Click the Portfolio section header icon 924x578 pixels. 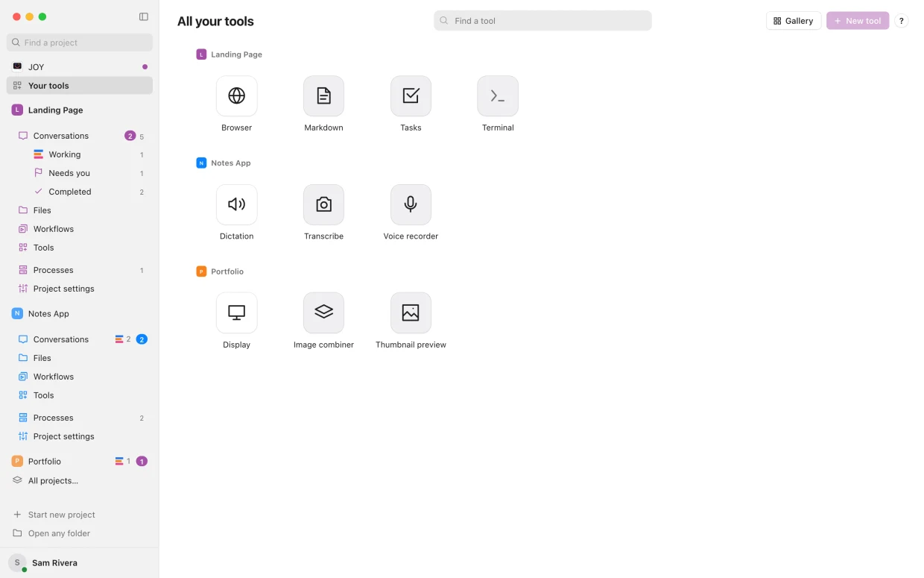pos(201,271)
